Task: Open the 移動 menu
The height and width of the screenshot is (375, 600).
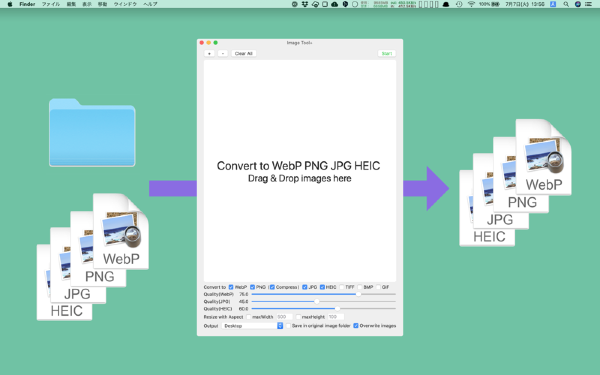Action: [x=102, y=4]
